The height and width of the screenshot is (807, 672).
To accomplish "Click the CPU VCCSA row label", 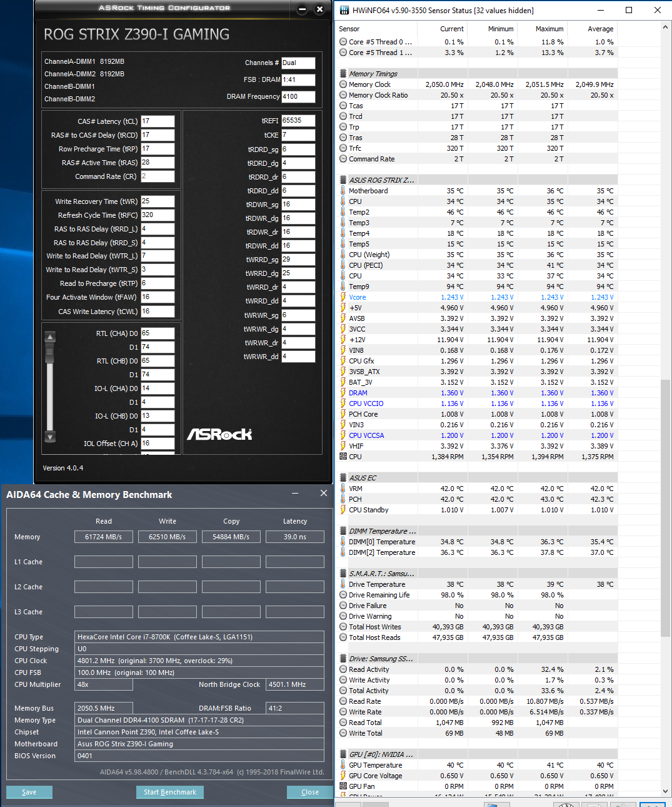I will click(366, 435).
